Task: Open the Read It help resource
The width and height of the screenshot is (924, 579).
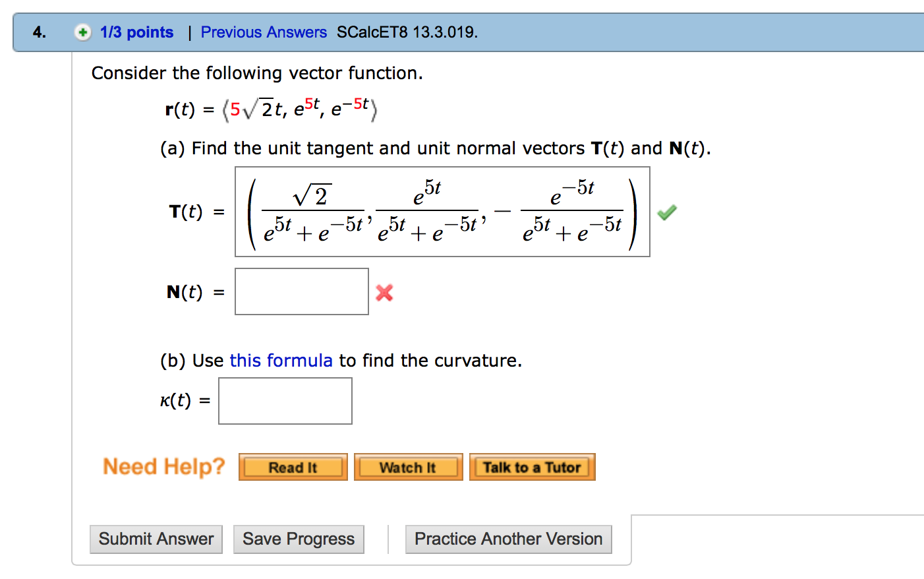Action: click(293, 467)
